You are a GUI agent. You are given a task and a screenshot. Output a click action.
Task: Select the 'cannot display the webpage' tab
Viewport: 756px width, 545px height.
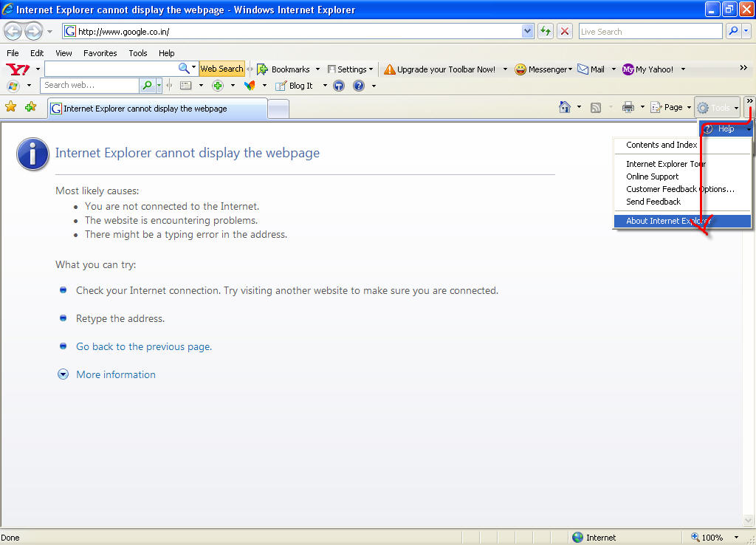click(x=157, y=109)
